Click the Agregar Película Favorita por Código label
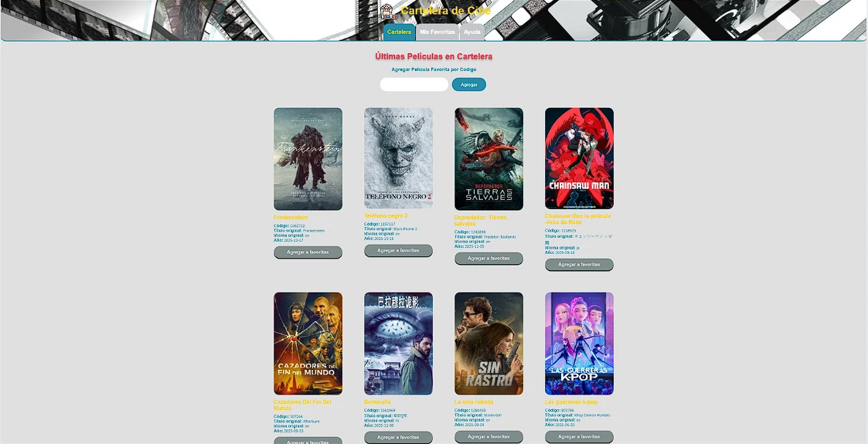Image resolution: width=868 pixels, height=444 pixels. coord(434,69)
